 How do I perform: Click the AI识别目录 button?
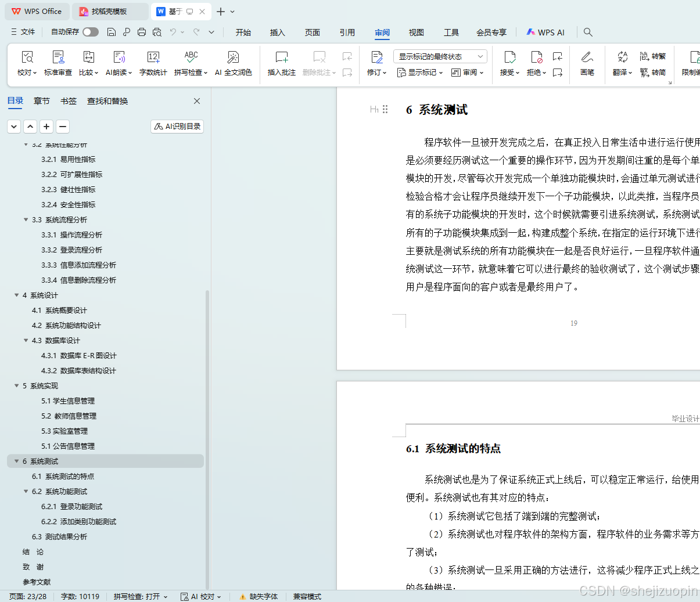click(x=177, y=126)
